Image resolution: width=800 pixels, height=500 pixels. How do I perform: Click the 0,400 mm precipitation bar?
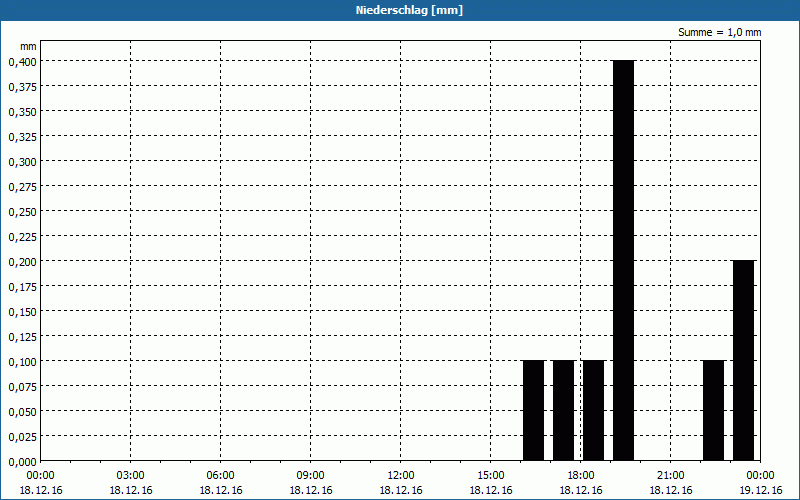(623, 260)
